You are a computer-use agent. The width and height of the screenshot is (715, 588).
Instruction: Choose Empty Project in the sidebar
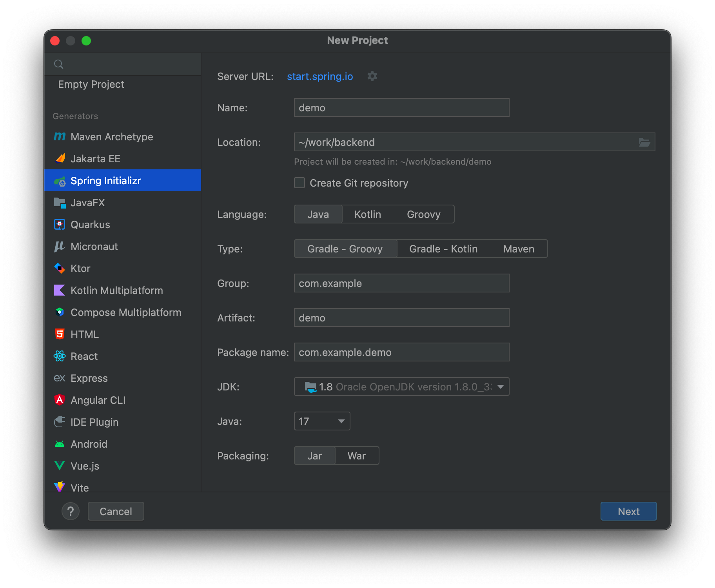point(91,84)
